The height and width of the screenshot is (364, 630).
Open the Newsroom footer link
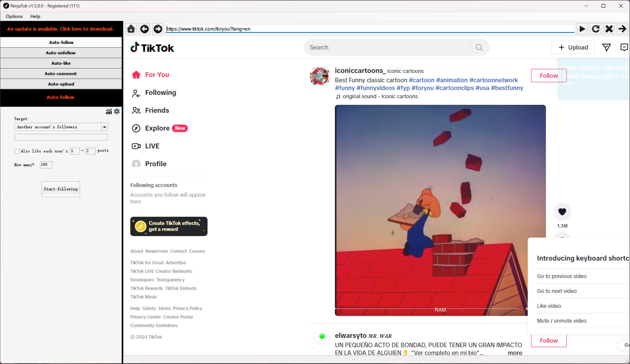pos(157,251)
